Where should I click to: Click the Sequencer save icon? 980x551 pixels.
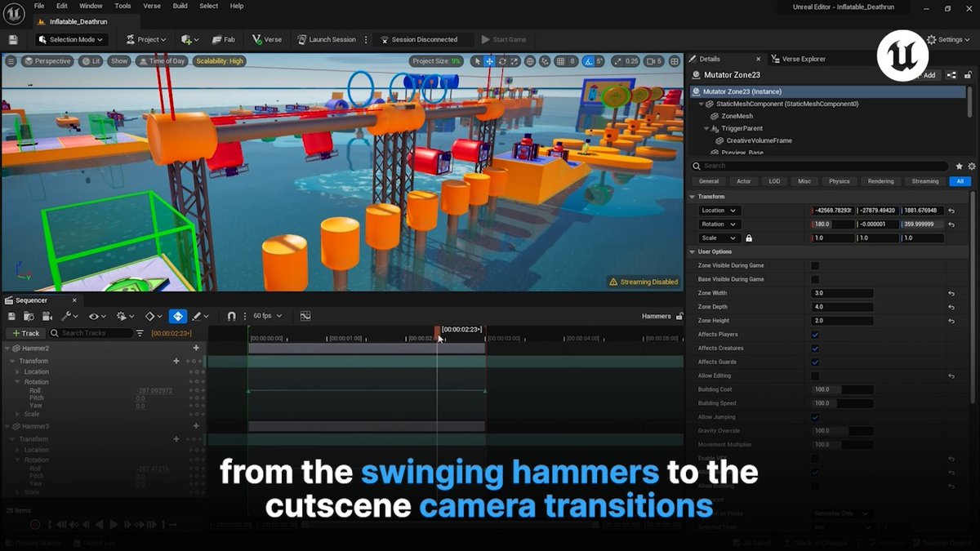[x=11, y=316]
